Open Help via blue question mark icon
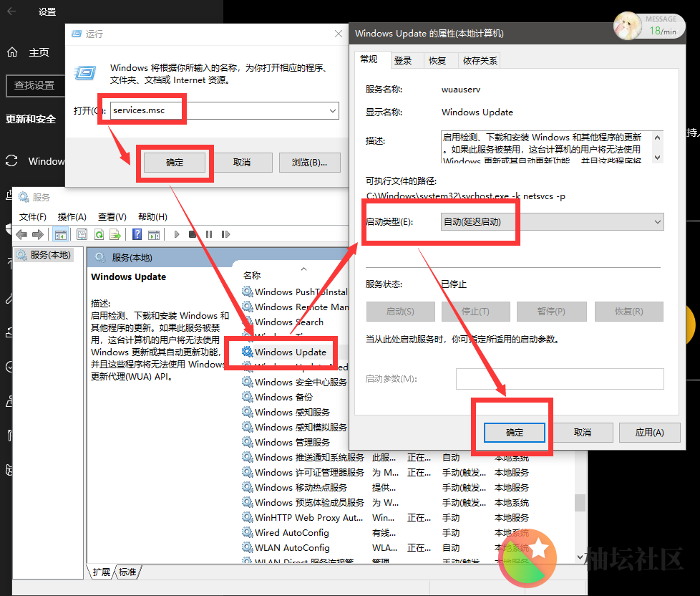The width and height of the screenshot is (700, 596). [x=137, y=234]
